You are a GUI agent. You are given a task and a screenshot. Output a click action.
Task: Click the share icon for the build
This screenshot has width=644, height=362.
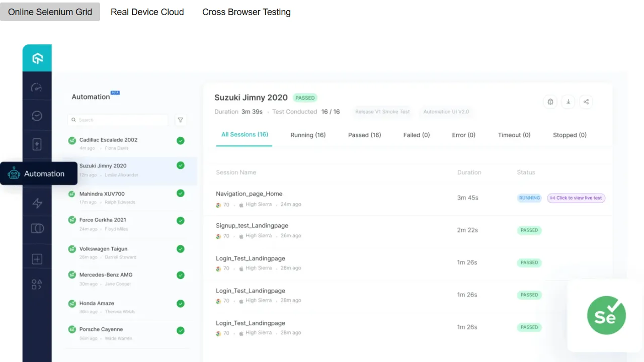click(x=586, y=102)
